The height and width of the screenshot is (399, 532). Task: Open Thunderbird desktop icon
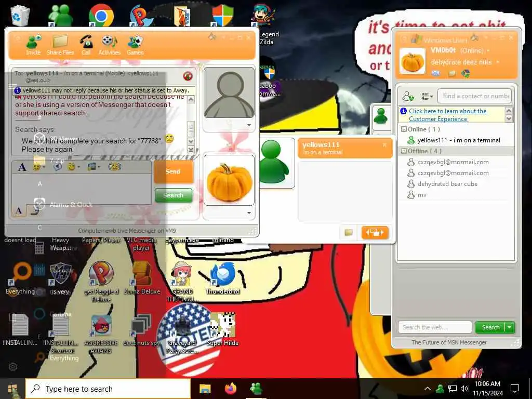point(222,277)
